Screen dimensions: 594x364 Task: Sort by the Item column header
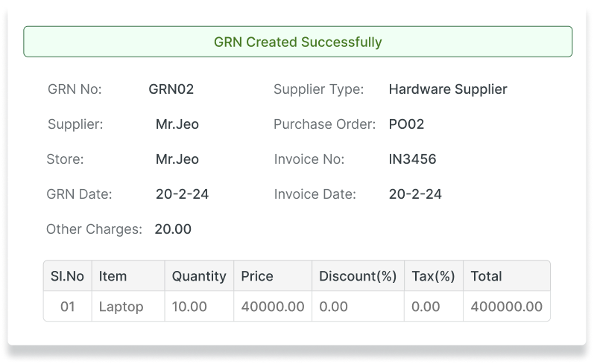point(113,276)
